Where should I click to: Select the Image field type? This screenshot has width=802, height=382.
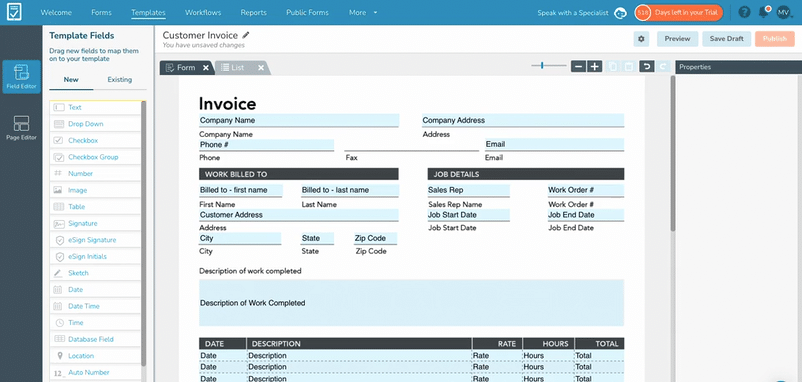tap(95, 190)
